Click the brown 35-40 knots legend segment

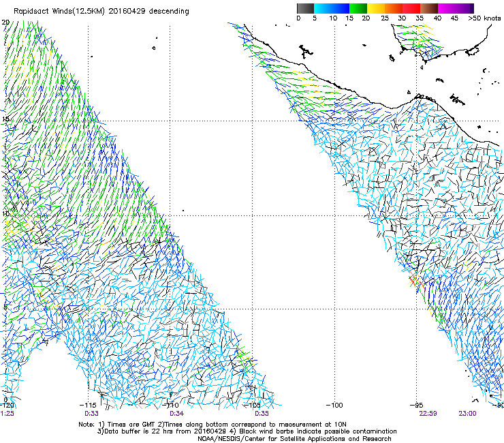pyautogui.click(x=429, y=8)
